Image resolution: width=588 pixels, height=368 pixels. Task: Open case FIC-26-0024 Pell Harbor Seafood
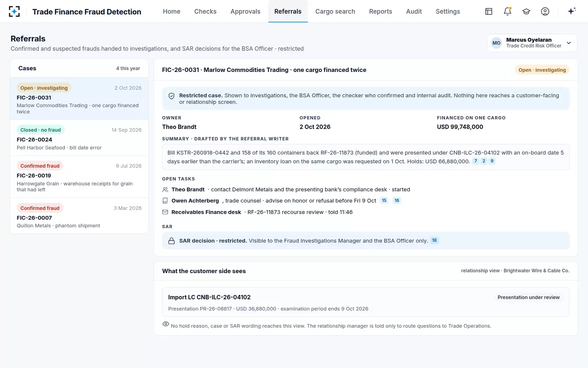pyautogui.click(x=79, y=138)
